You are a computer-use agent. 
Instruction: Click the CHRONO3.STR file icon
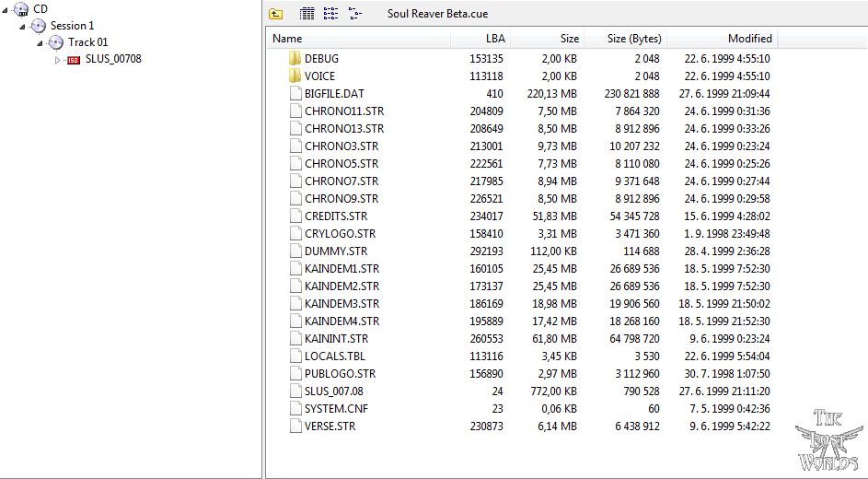(x=295, y=146)
